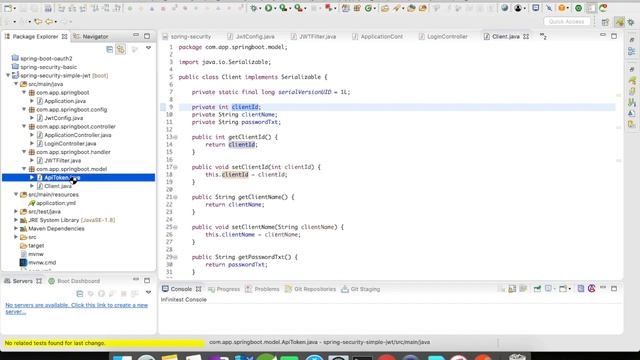This screenshot has width=640, height=360.
Task: Click the orange circular icon in toolbar
Action: (x=562, y=8)
